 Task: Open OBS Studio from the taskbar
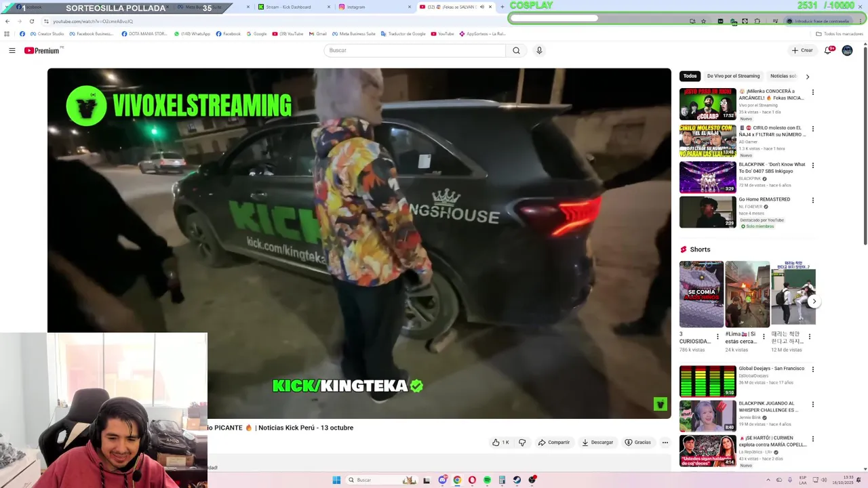coord(532,480)
